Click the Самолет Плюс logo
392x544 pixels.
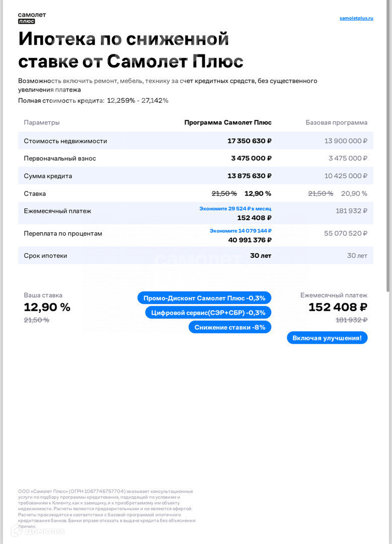click(x=32, y=18)
